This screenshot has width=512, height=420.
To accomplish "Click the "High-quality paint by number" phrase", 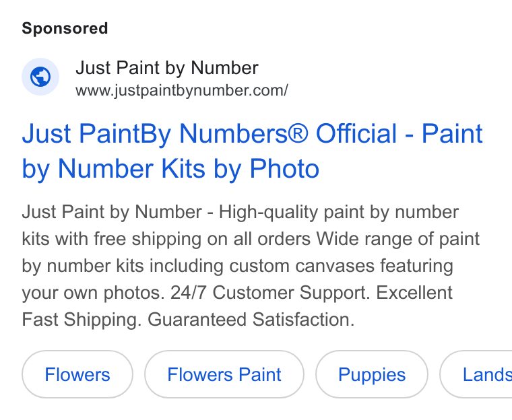I will (339, 213).
